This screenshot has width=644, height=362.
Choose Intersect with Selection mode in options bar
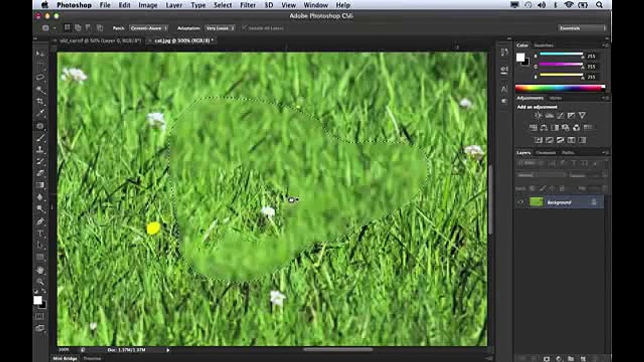point(100,28)
